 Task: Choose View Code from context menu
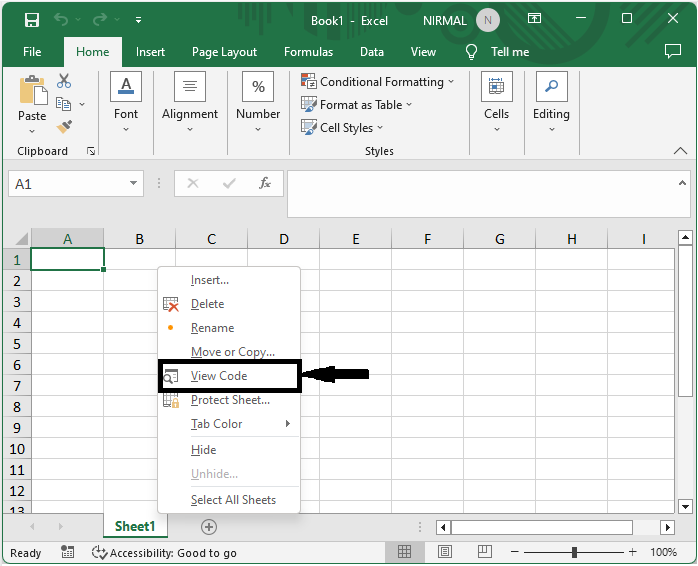click(x=229, y=376)
